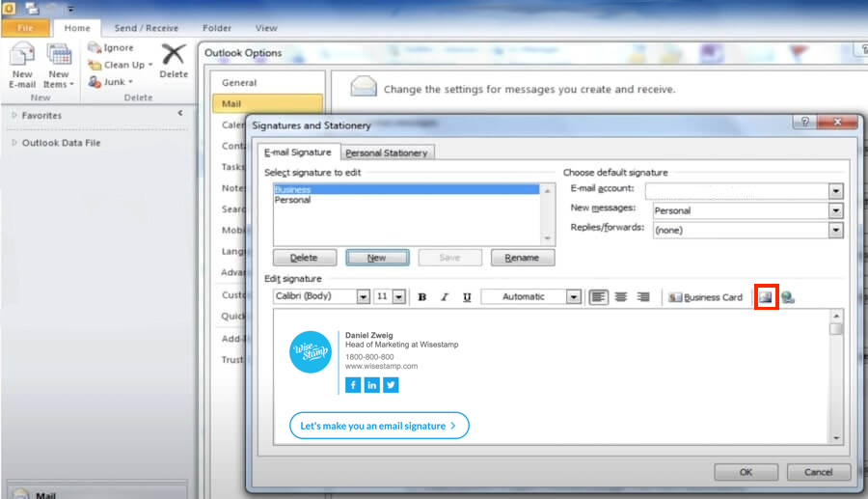Viewport: 868px width, 499px height.
Task: Switch to the Home ribbon tab
Action: [x=77, y=28]
